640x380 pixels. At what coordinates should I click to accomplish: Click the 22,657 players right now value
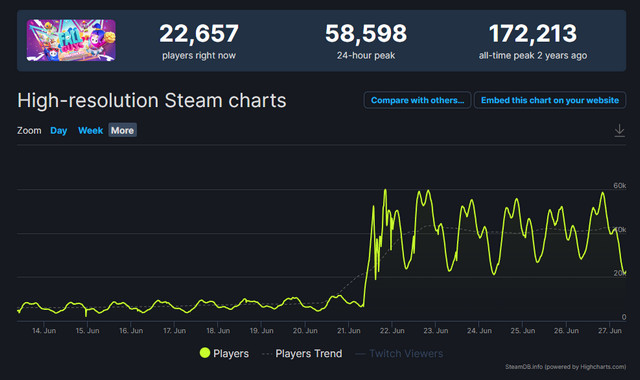tap(199, 33)
